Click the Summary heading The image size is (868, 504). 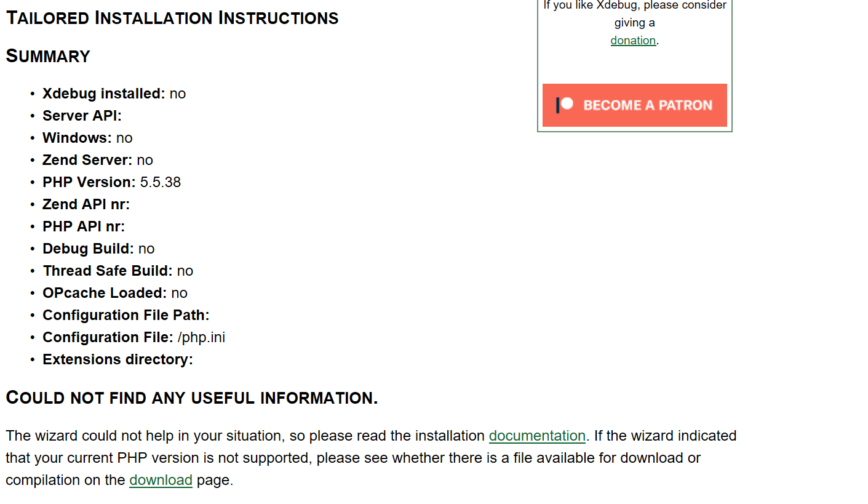click(x=48, y=56)
